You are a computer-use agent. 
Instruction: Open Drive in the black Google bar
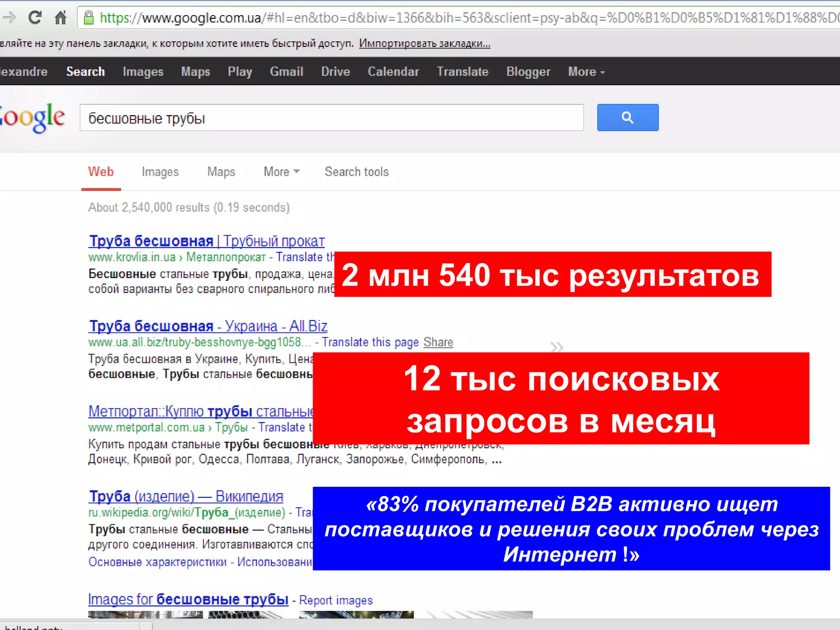pos(336,71)
